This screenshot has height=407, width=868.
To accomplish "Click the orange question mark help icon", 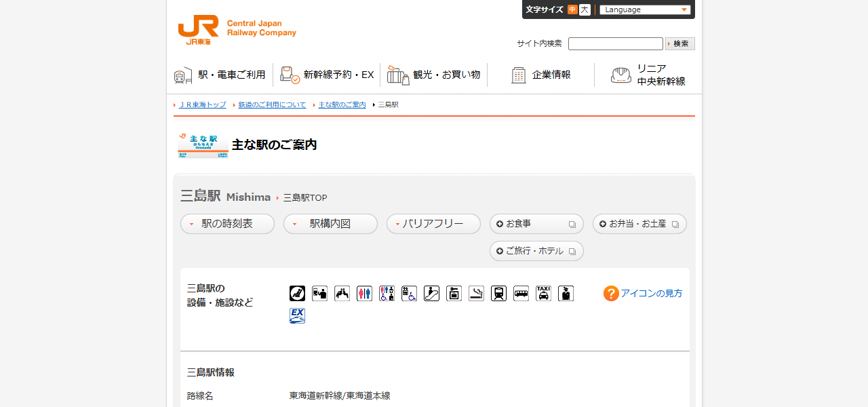I will point(611,293).
